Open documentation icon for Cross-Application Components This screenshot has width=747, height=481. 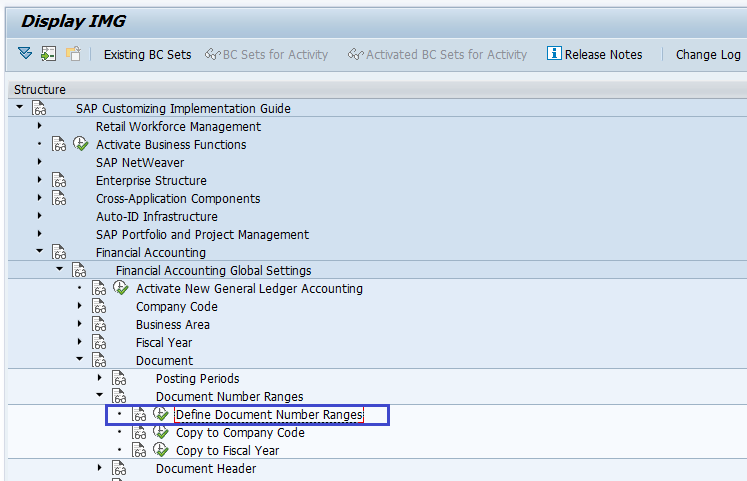(59, 198)
